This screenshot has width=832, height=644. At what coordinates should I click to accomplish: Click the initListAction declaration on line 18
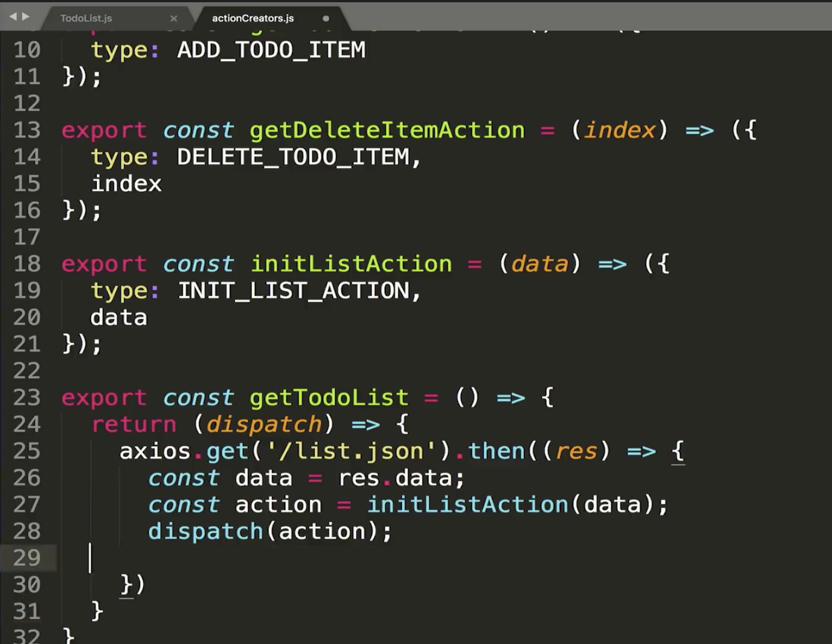351,264
